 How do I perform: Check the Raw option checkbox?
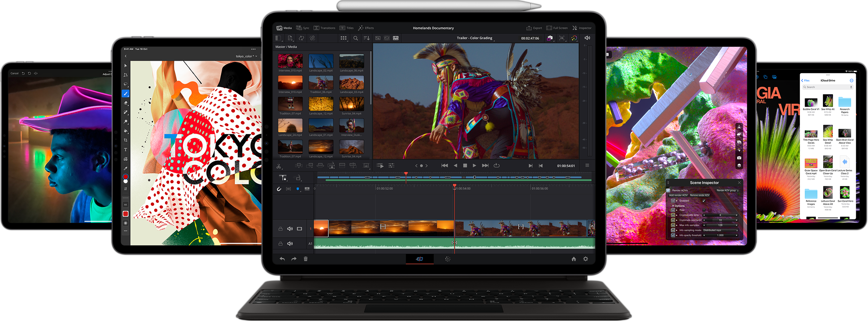tap(704, 210)
